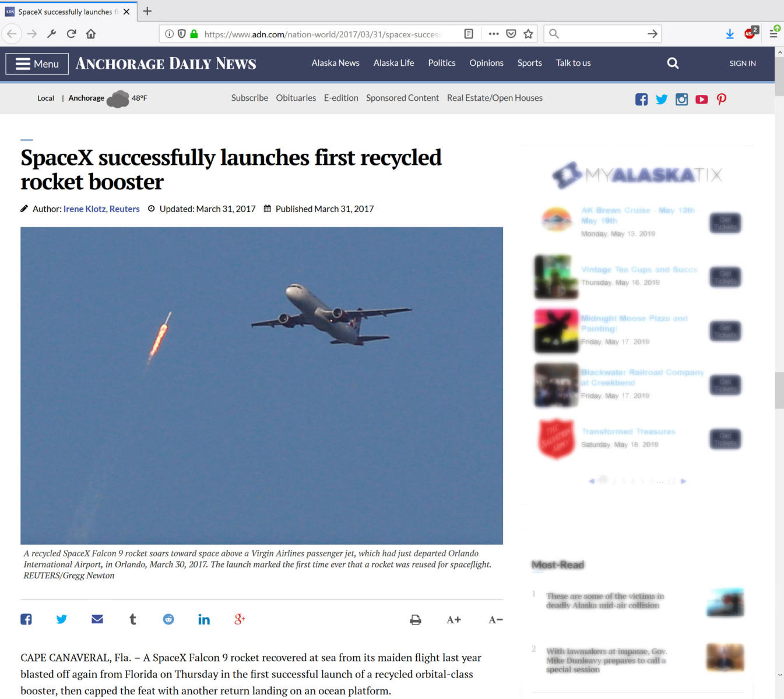Share article on Facebook below the photo
784x699 pixels.
26,619
